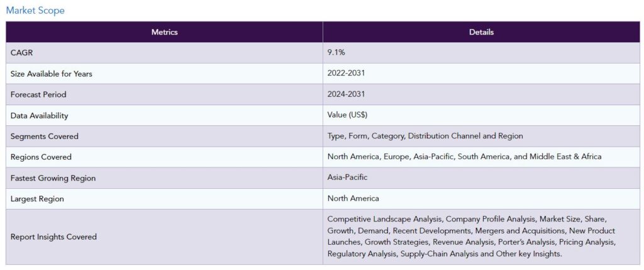
Task: Select the Fastest Growing Region label
Action: (x=53, y=178)
